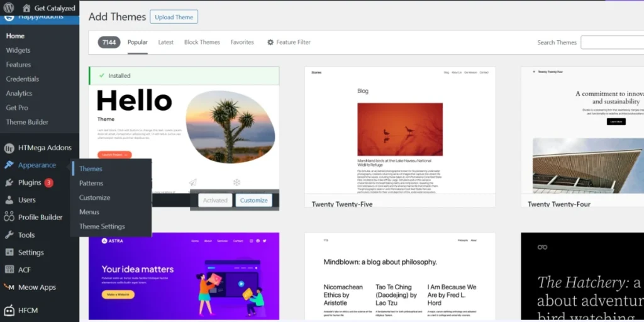Click the Activated button on Hello theme
Image resolution: width=644 pixels, height=322 pixels.
215,201
